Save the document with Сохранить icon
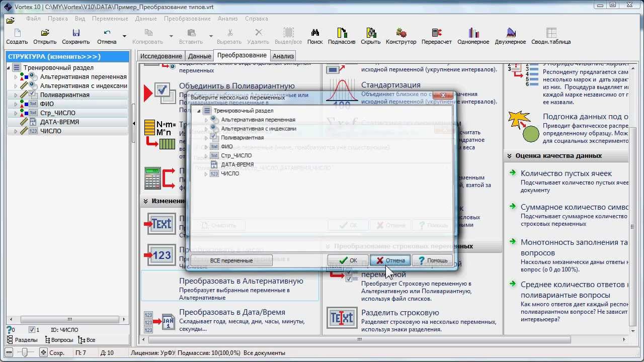The height and width of the screenshot is (362, 644). click(76, 36)
